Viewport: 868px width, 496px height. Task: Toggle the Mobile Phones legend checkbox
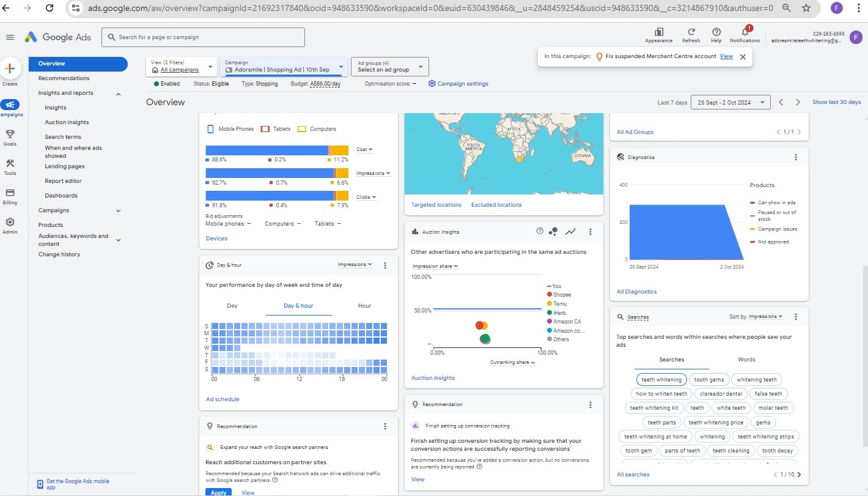pyautogui.click(x=210, y=129)
